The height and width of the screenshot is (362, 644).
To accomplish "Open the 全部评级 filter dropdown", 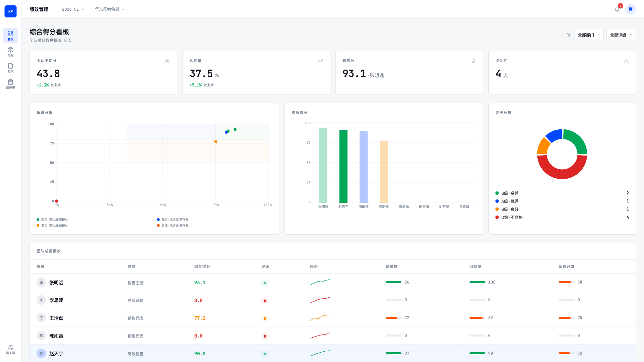I will (x=621, y=35).
